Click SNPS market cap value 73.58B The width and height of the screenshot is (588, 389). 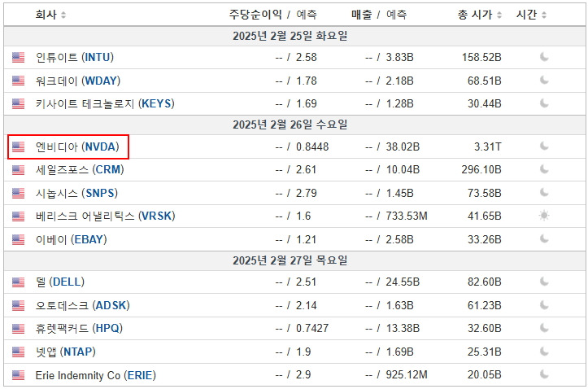pyautogui.click(x=485, y=193)
